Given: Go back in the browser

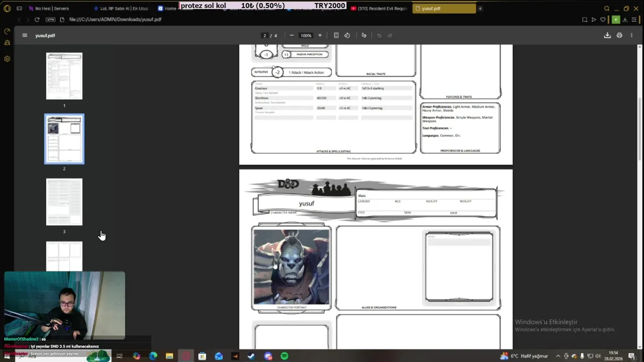Looking at the screenshot, I should coord(19,20).
